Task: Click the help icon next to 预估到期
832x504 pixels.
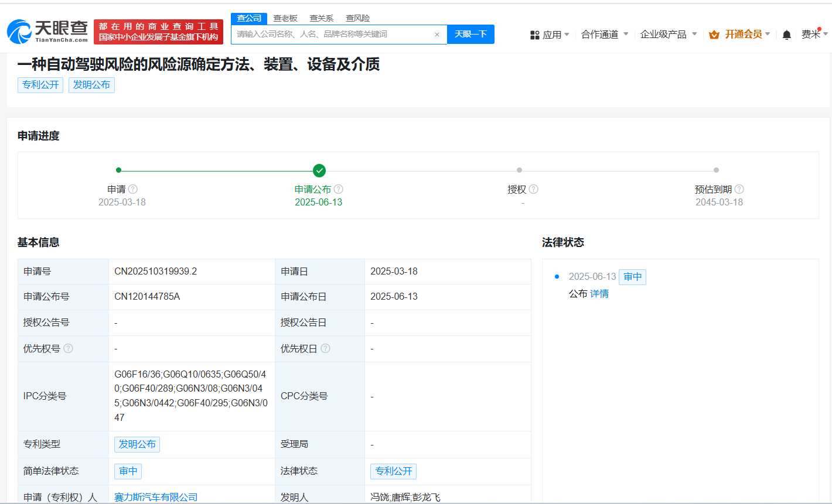Action: point(739,189)
